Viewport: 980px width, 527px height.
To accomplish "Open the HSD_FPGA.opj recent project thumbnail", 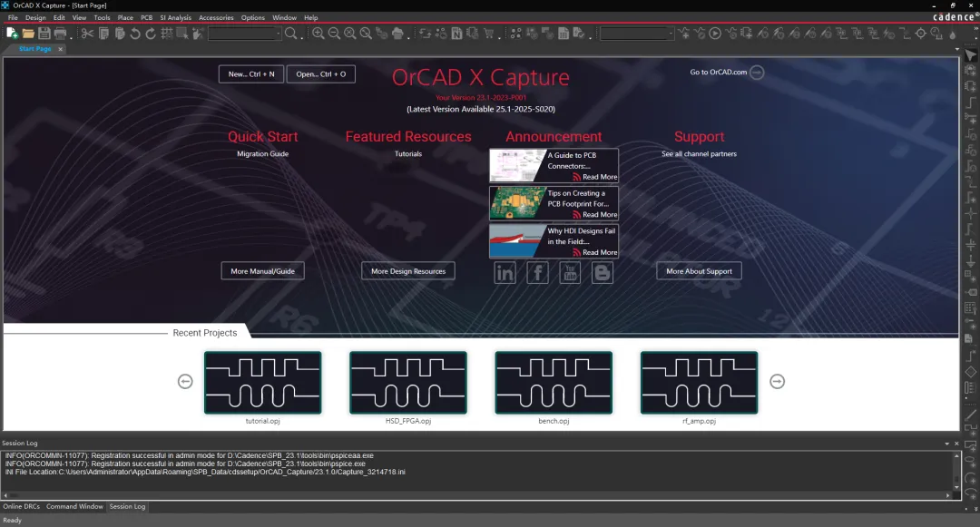I will tap(408, 382).
